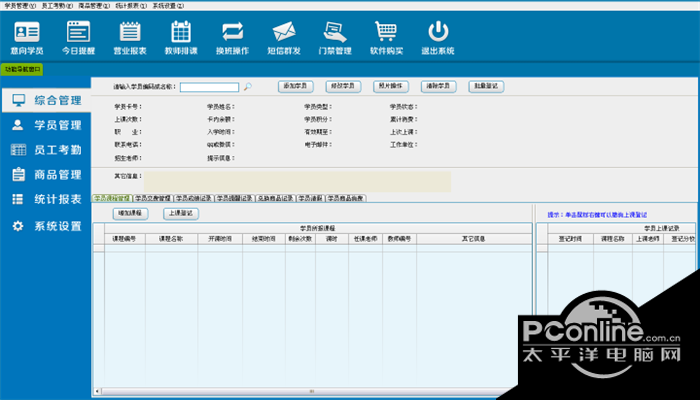The width and height of the screenshot is (700, 400).
Task: Click the 增加课程 button
Action: (130, 214)
